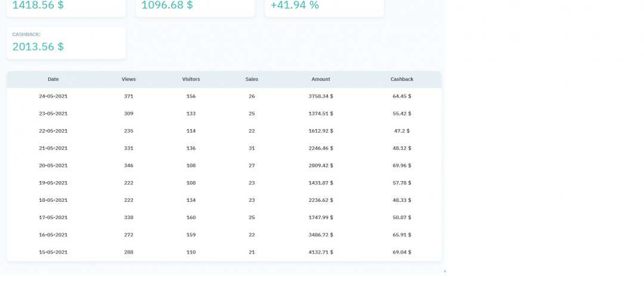This screenshot has height=281, width=644.
Task: Select the 69.96 $ cashback cell
Action: point(401,166)
